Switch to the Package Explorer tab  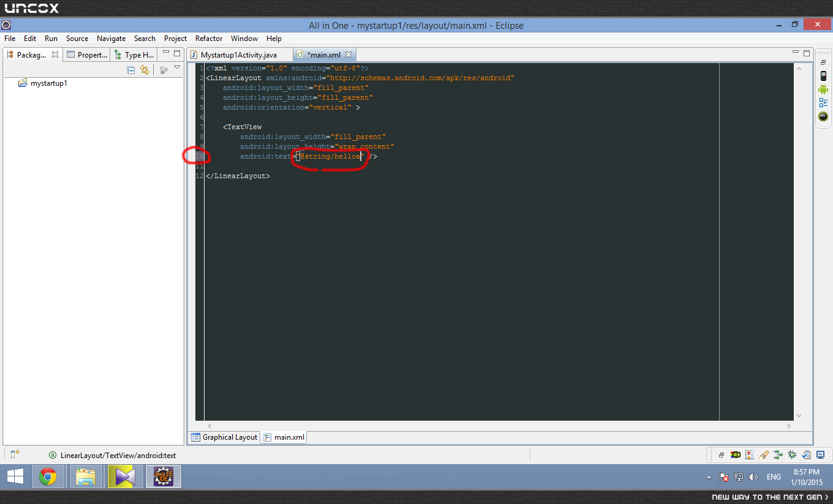(x=31, y=55)
